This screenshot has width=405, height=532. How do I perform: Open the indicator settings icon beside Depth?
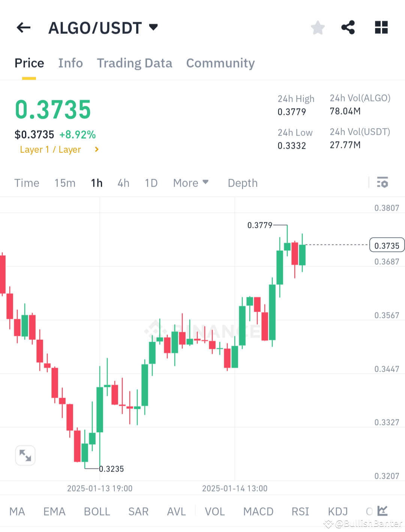pos(383,183)
